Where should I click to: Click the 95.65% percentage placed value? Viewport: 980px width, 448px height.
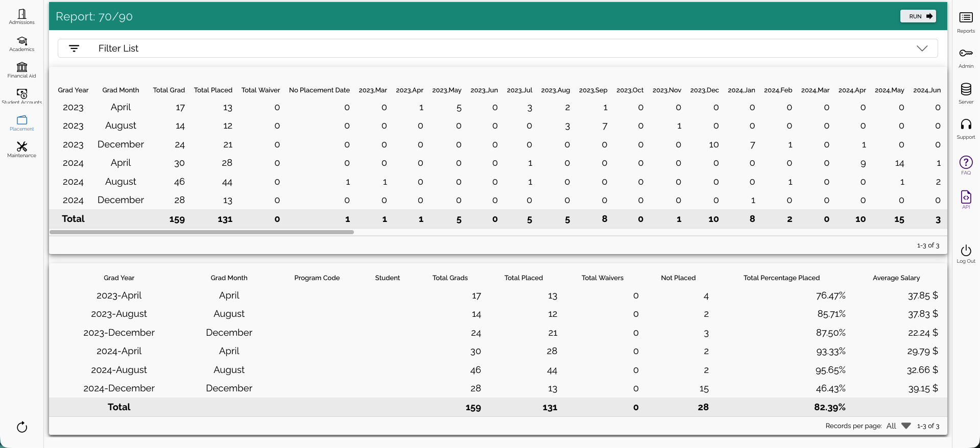[x=830, y=370]
